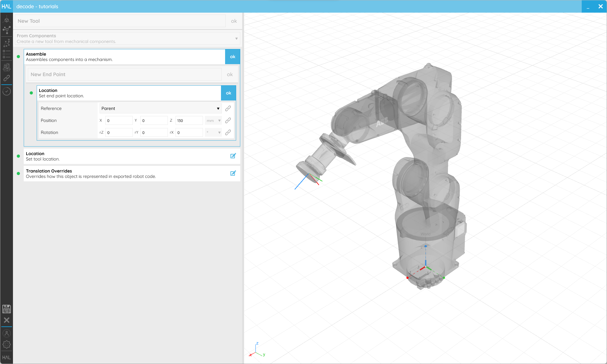Open the From Components dropdown
The height and width of the screenshot is (364, 607).
(x=127, y=39)
